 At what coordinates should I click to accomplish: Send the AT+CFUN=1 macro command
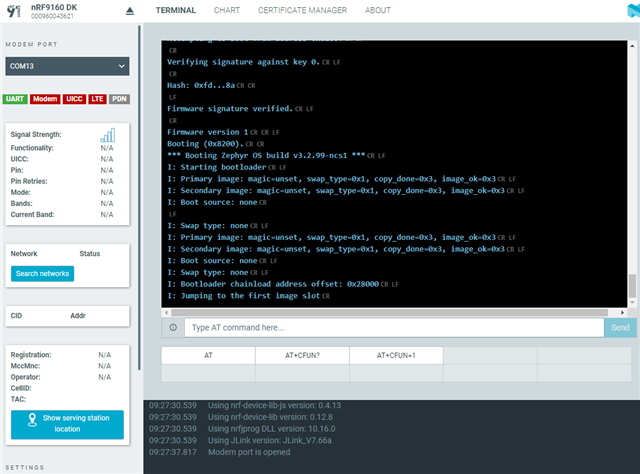[396, 355]
